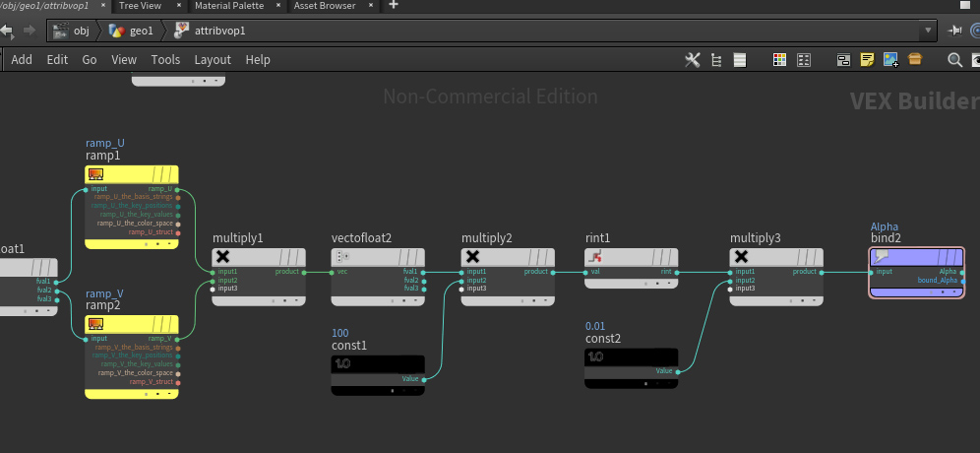Add a background image to network
The height and width of the screenshot is (453, 980).
pyautogui.click(x=890, y=60)
